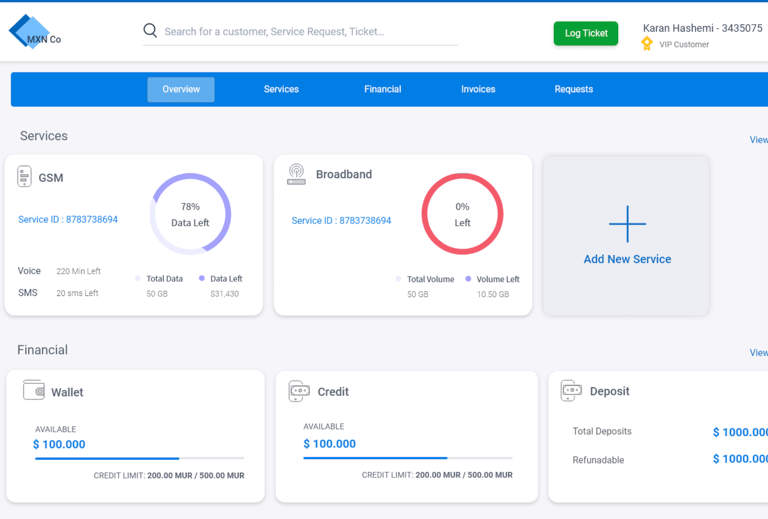Click Credit available '$ 100.000' amount
The image size is (768, 519).
pyautogui.click(x=330, y=444)
